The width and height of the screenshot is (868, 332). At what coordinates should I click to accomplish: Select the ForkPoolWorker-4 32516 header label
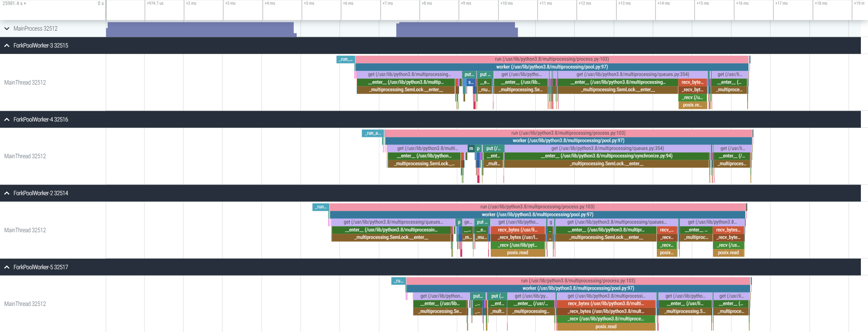pyautogui.click(x=41, y=119)
